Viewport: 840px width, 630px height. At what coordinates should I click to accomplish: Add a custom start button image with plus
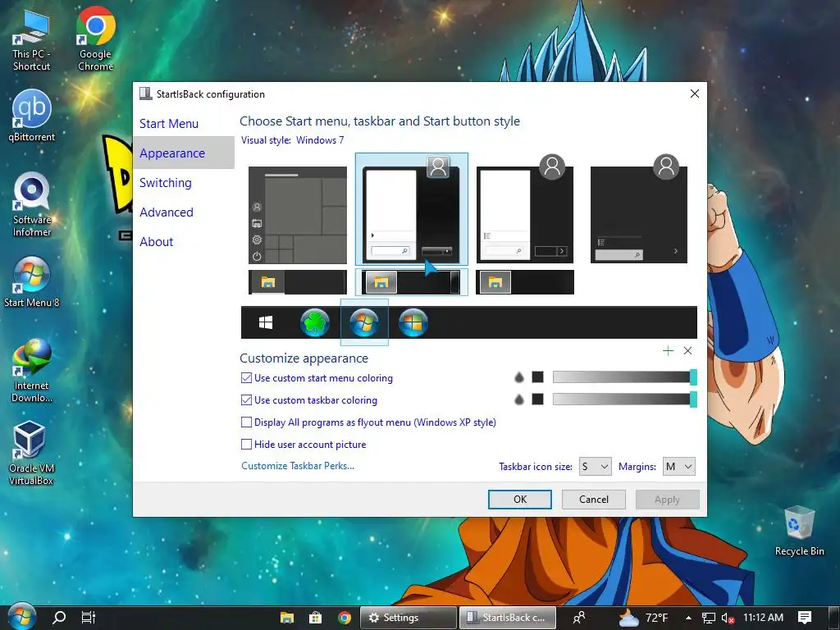(668, 351)
